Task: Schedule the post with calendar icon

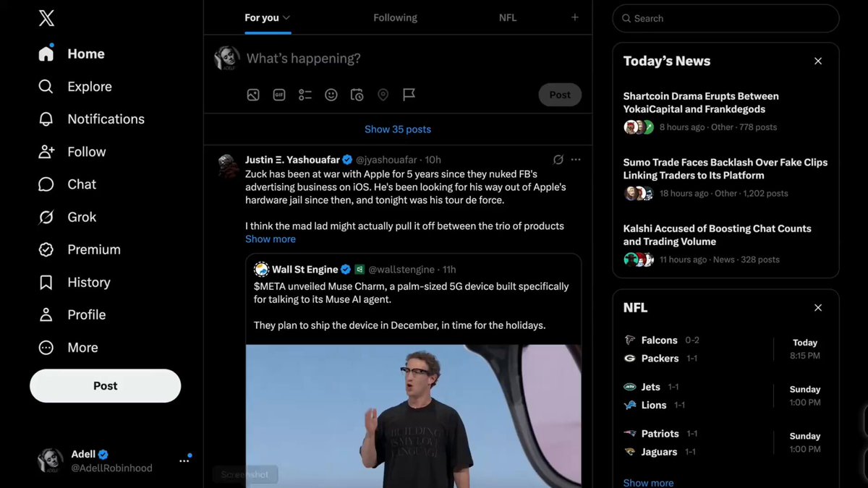Action: click(x=357, y=95)
